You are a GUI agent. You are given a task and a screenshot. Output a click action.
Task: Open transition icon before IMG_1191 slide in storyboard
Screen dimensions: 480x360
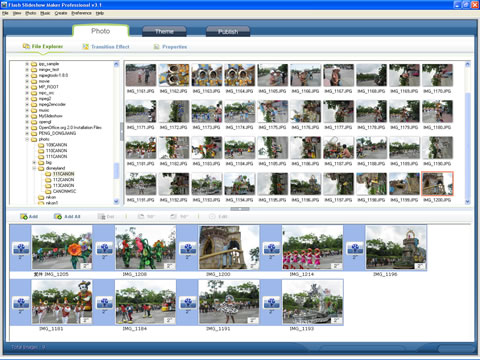[188, 303]
